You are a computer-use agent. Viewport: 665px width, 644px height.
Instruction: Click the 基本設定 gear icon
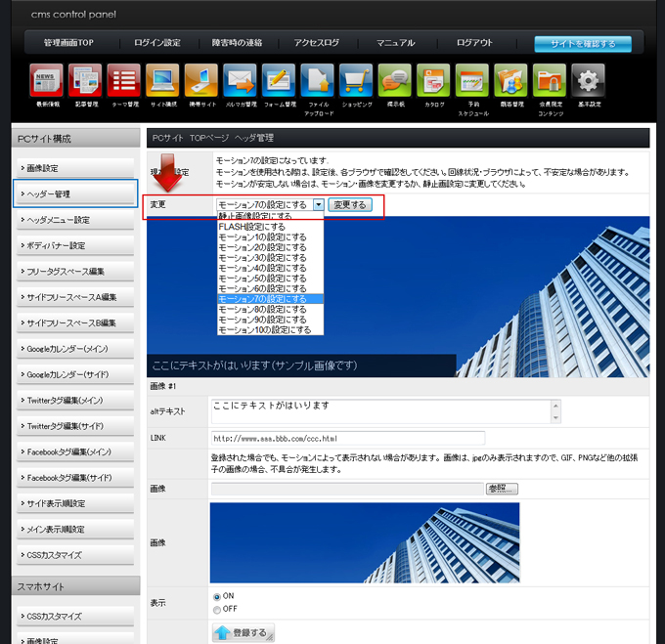588,81
